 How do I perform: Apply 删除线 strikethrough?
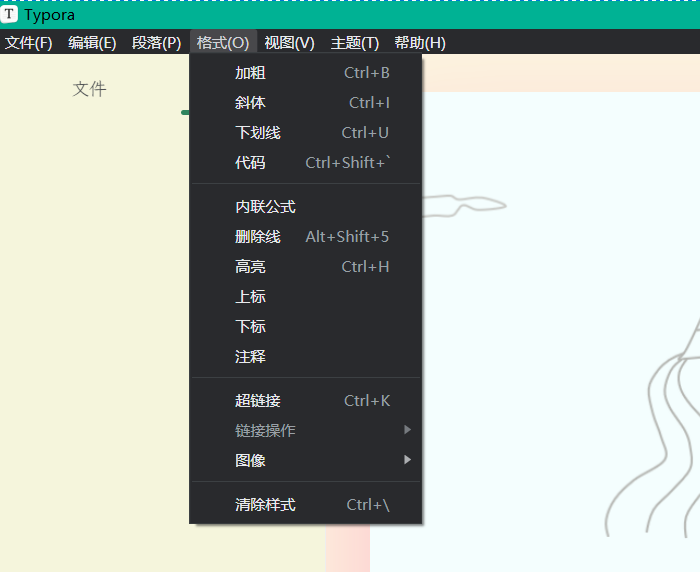[x=305, y=237]
